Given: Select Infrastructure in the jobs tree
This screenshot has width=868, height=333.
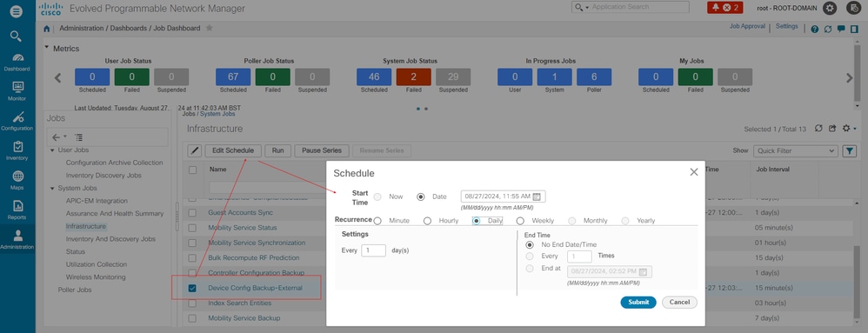Looking at the screenshot, I should click(x=86, y=226).
